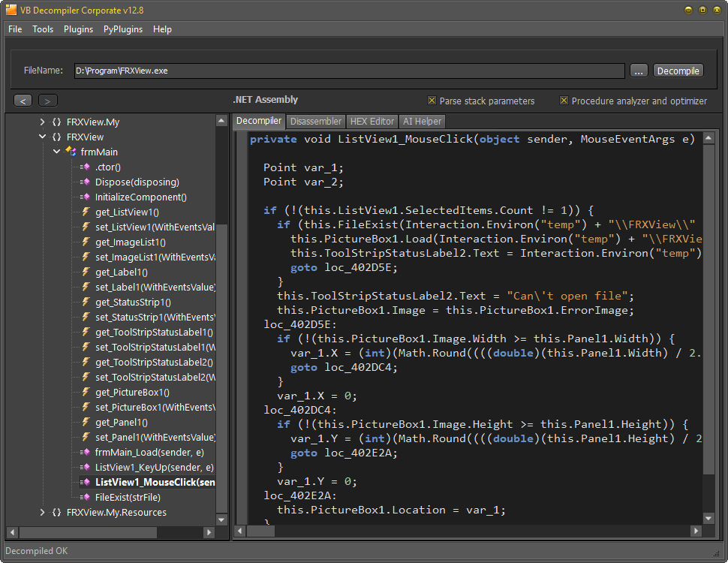Toggle Procedure analyzer and optimizer option
This screenshot has width=728, height=563.
coord(564,101)
